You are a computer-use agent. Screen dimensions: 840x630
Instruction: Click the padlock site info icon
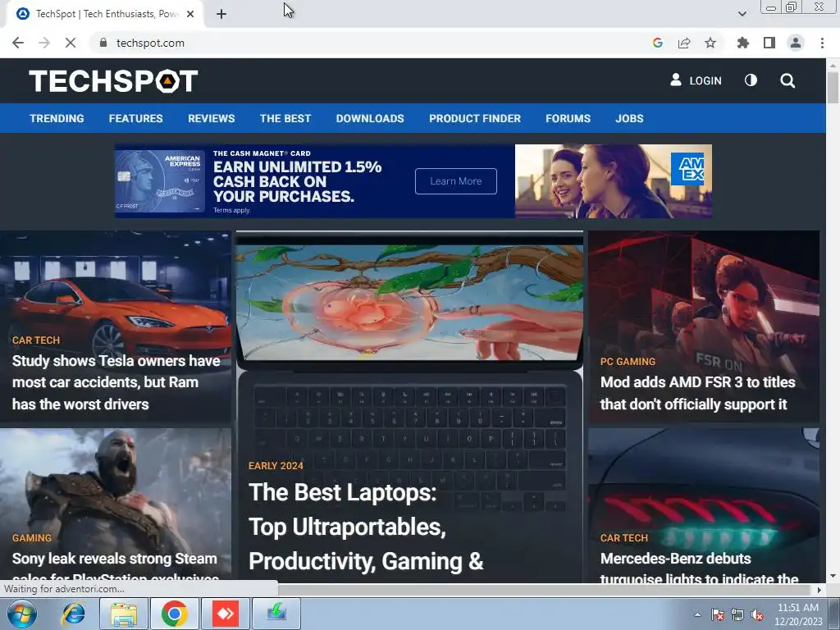(103, 43)
